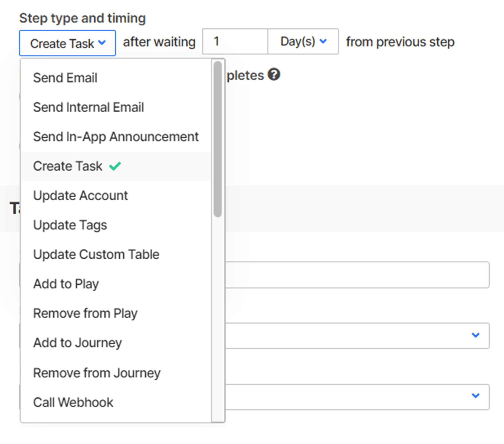Viewport: 504px width, 444px height.
Task: Expand the Day(s) time unit dropdown
Action: point(303,42)
